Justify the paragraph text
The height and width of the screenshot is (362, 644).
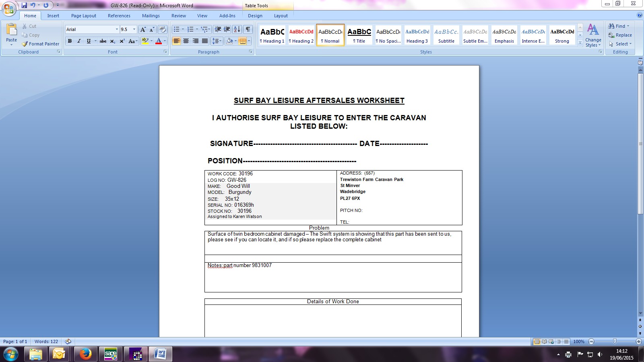[205, 41]
